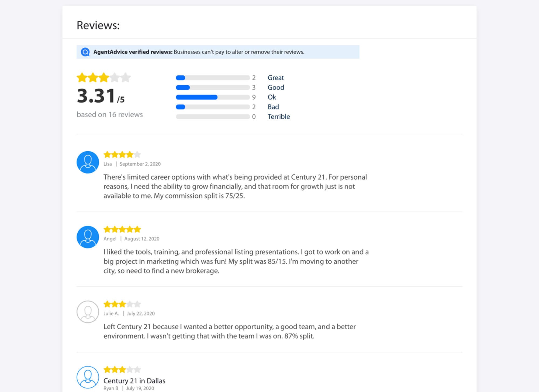
Task: Click the Ok rating progress bar
Action: point(213,97)
